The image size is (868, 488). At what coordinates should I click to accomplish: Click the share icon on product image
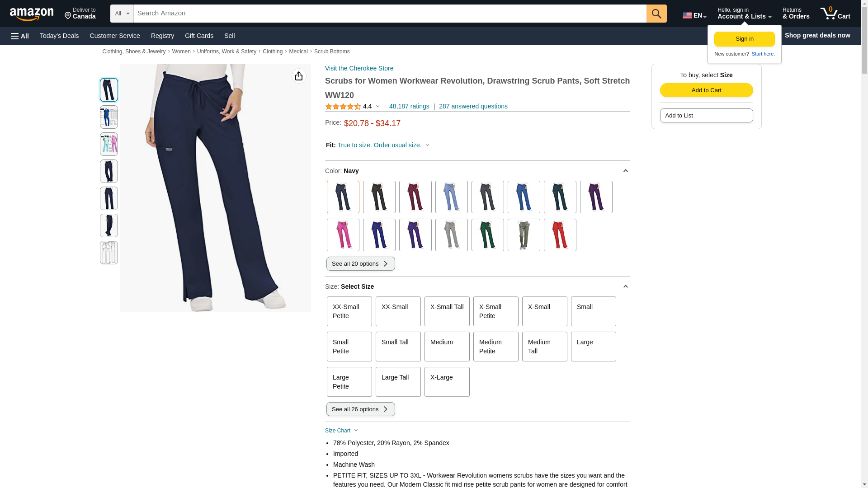pyautogui.click(x=299, y=76)
